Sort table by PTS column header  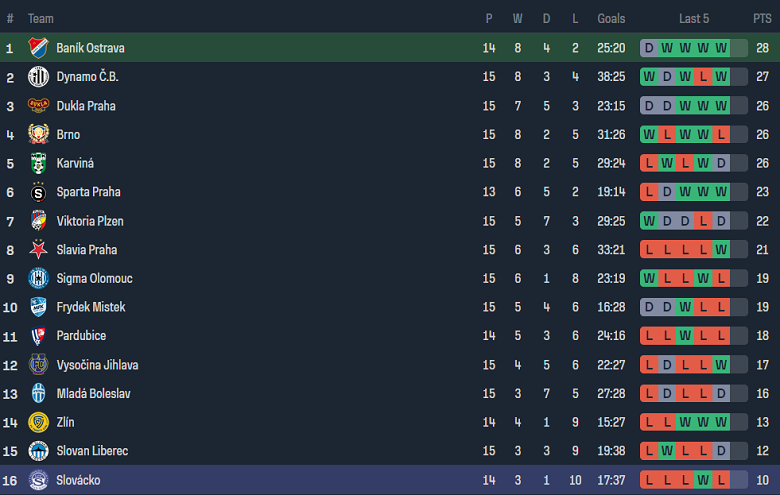pyautogui.click(x=762, y=19)
